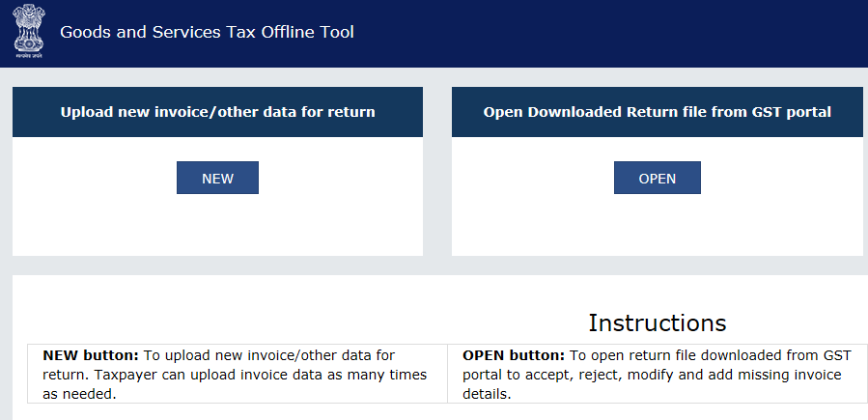This screenshot has height=420, width=868.
Task: Click the Instructions heading
Action: pos(657,322)
